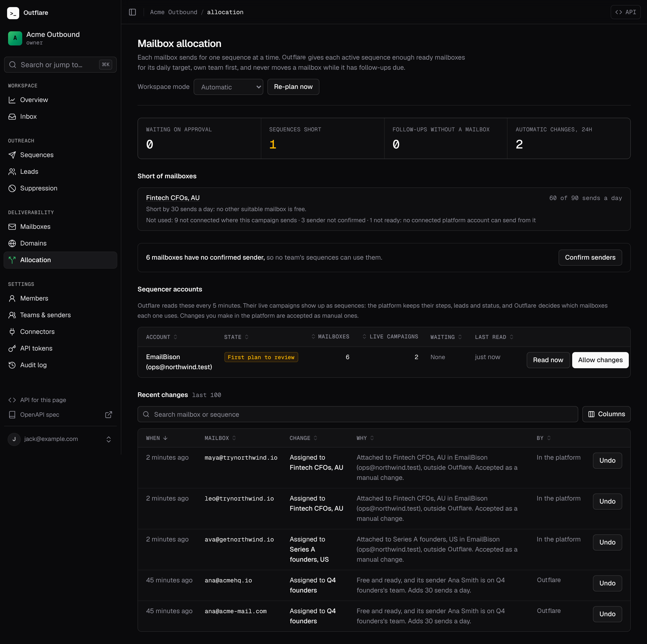The height and width of the screenshot is (644, 647).
Task: Click the Re-plan now button
Action: click(x=293, y=87)
